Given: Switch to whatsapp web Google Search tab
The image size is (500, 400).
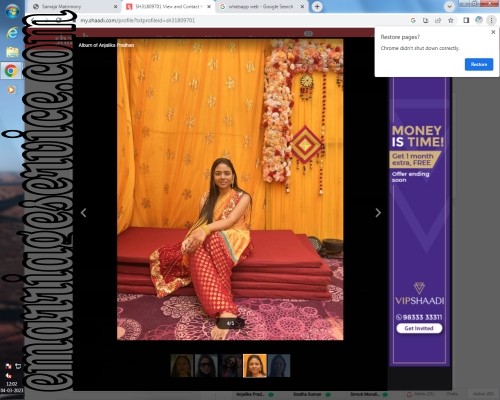Looking at the screenshot, I should click(261, 6).
